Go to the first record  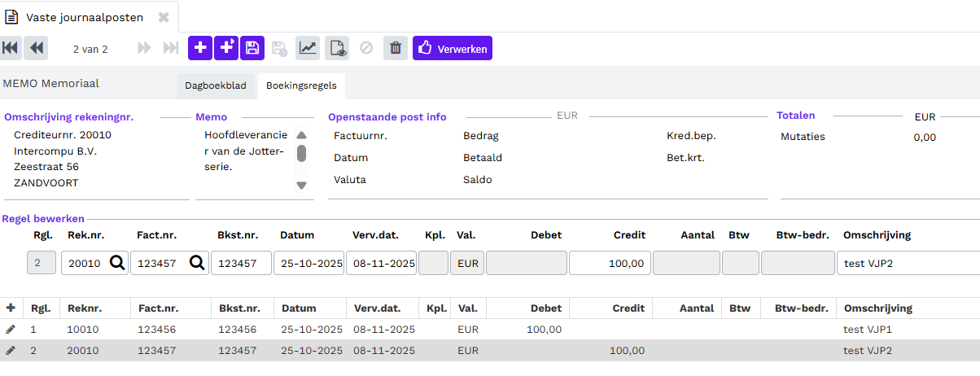click(11, 48)
